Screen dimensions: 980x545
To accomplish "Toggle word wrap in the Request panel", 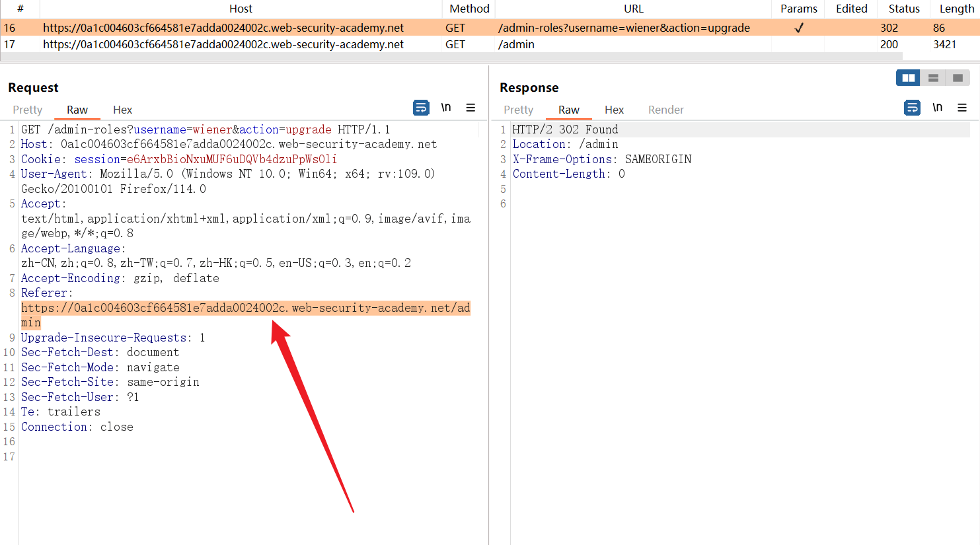I will coord(421,108).
